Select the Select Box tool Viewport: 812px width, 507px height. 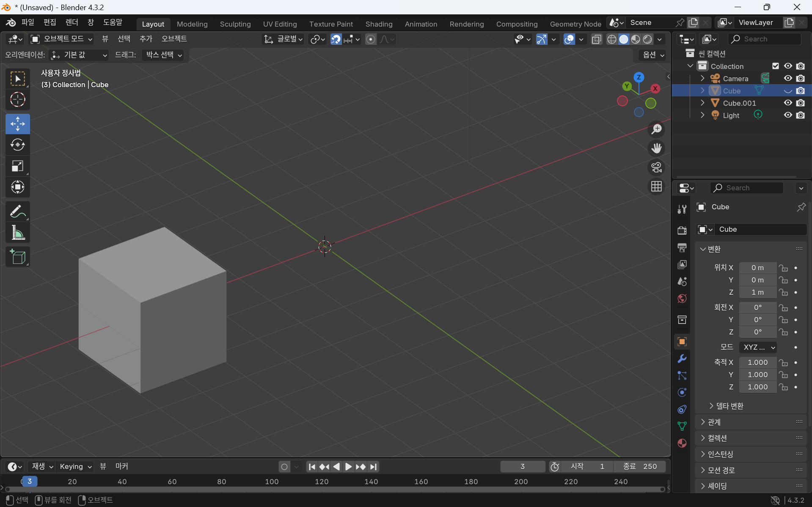[x=18, y=79]
